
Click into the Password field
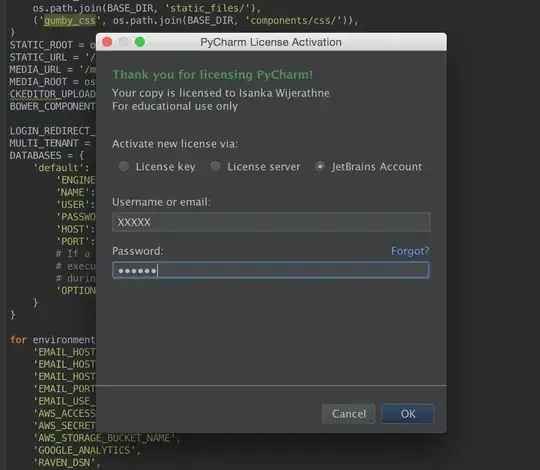(x=271, y=270)
